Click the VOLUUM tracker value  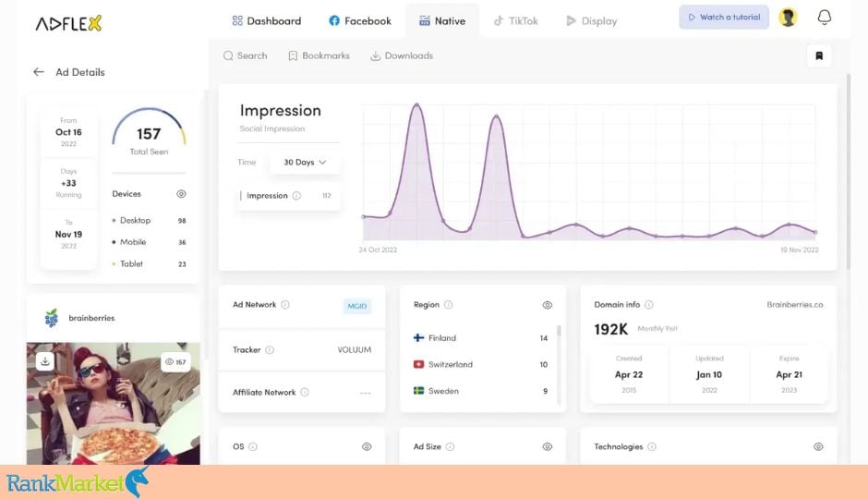click(355, 350)
